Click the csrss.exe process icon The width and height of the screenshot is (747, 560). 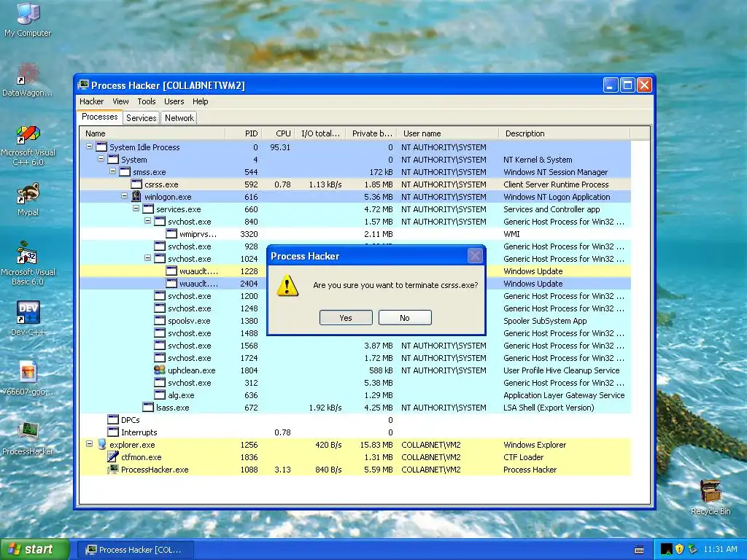coord(136,184)
